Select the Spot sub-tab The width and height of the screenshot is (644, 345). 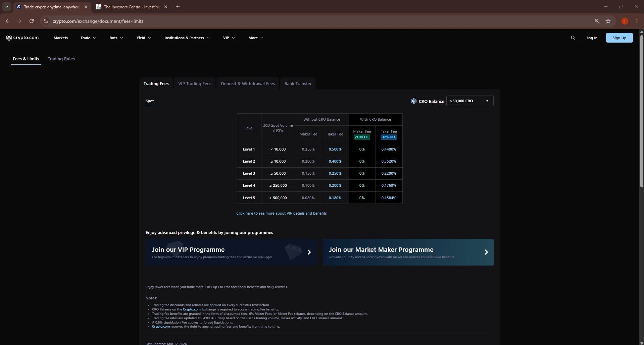click(150, 101)
